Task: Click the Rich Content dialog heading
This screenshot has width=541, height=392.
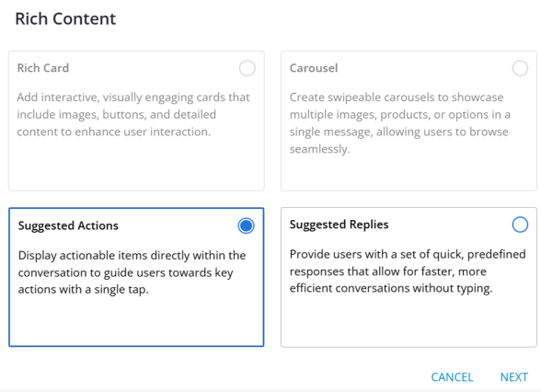Action: 65,18
